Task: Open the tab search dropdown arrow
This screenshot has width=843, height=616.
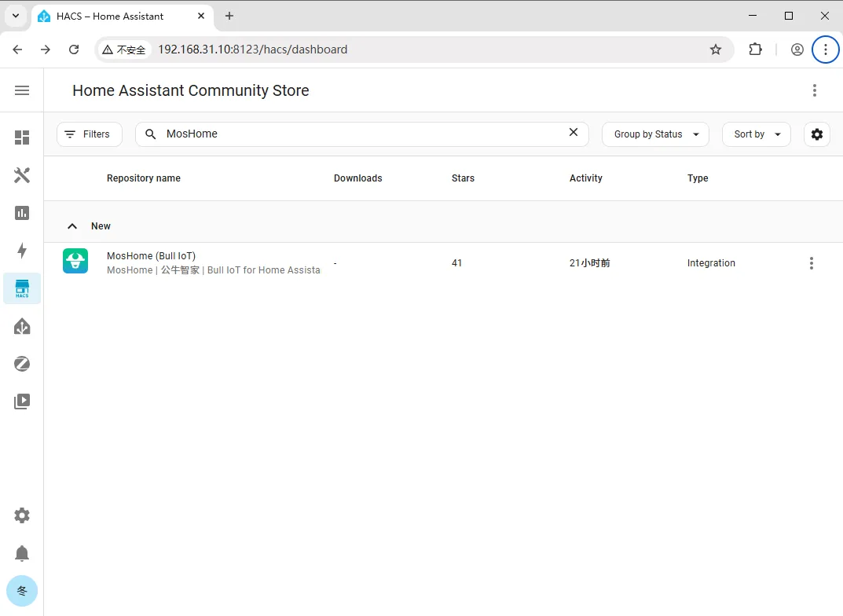Action: pyautogui.click(x=16, y=16)
